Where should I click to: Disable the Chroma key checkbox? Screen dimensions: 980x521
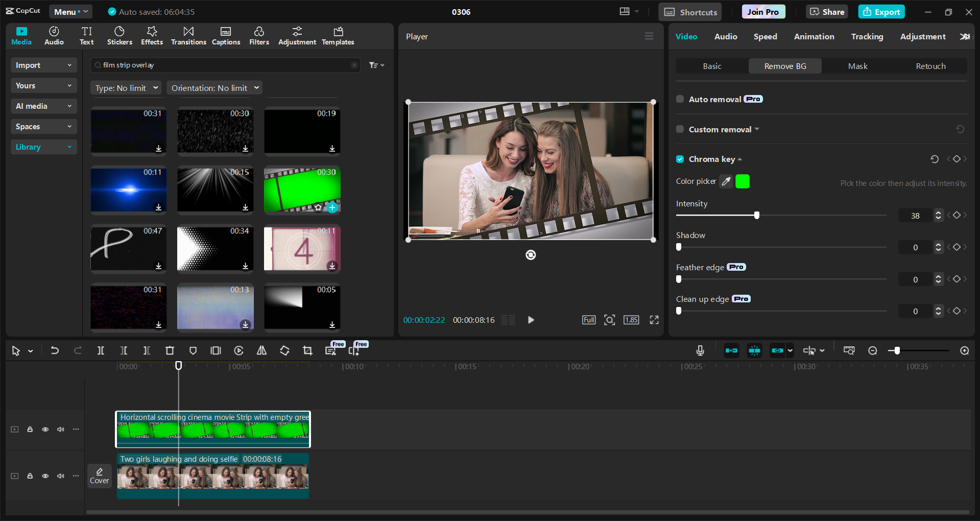(680, 159)
